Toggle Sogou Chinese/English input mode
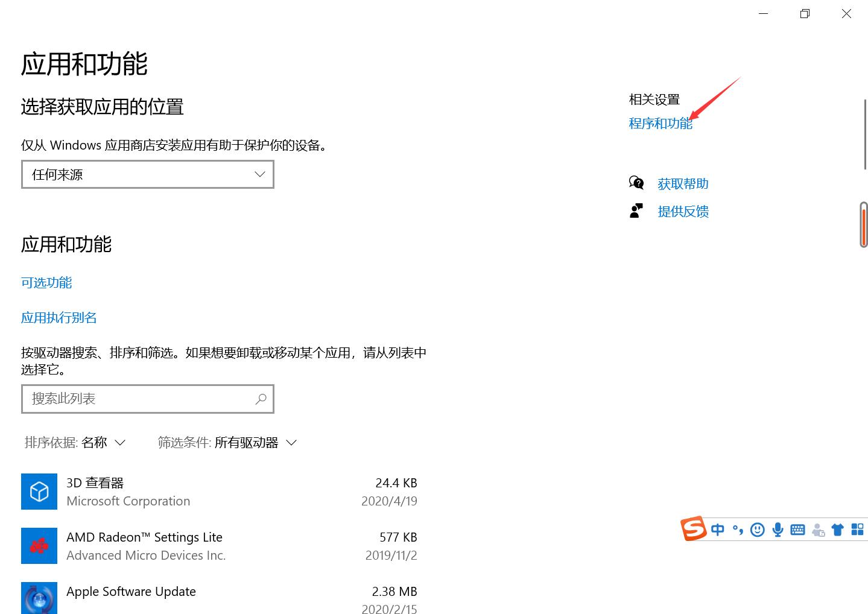 717,529
